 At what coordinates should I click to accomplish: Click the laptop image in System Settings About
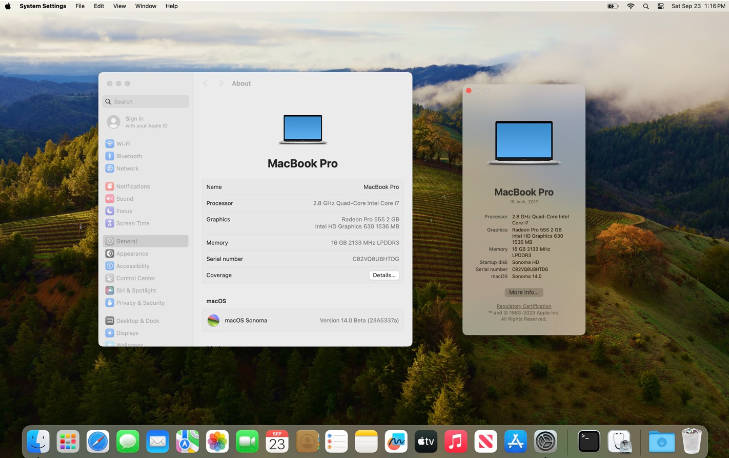303,129
